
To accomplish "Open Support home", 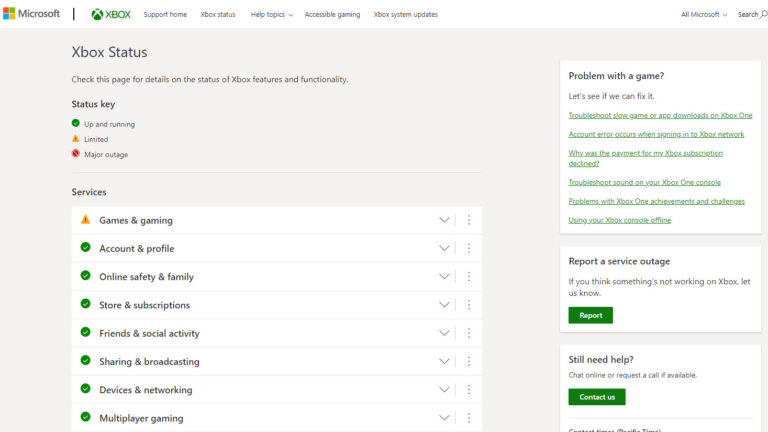I will coord(165,15).
